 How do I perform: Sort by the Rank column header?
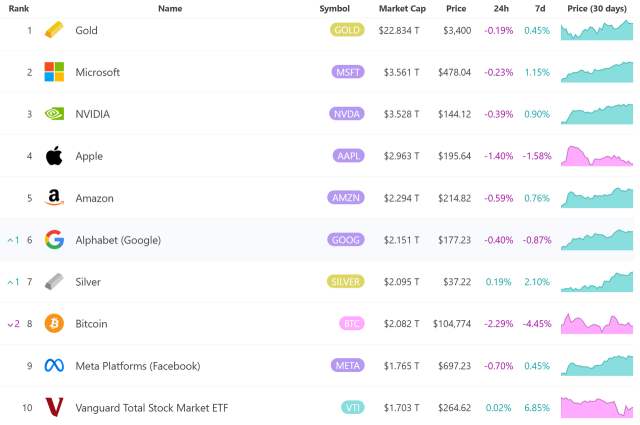(19, 9)
